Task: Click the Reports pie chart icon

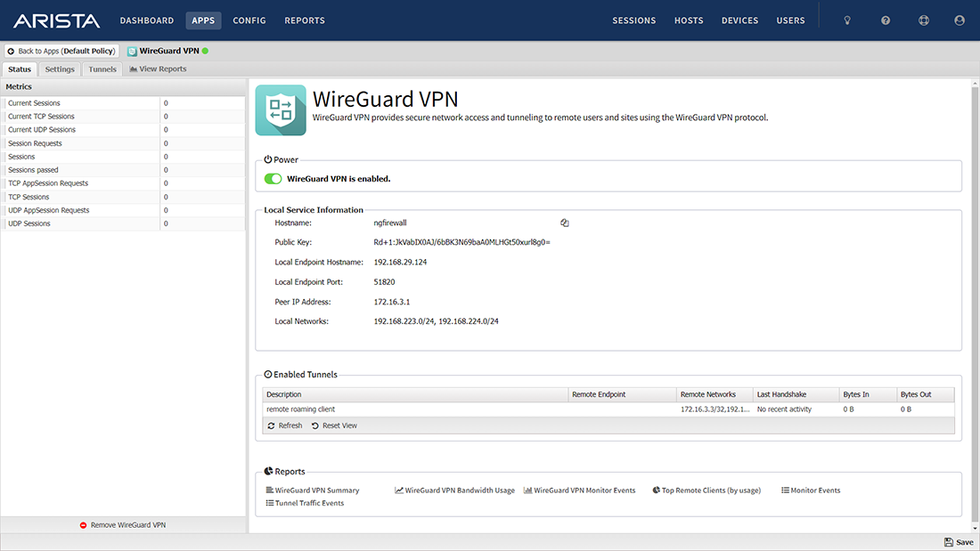Action: point(268,472)
